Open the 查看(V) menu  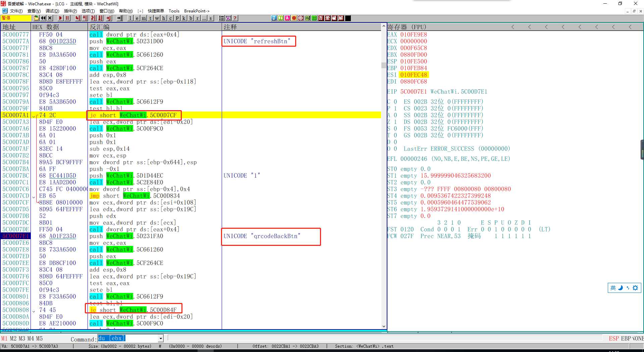tap(34, 11)
